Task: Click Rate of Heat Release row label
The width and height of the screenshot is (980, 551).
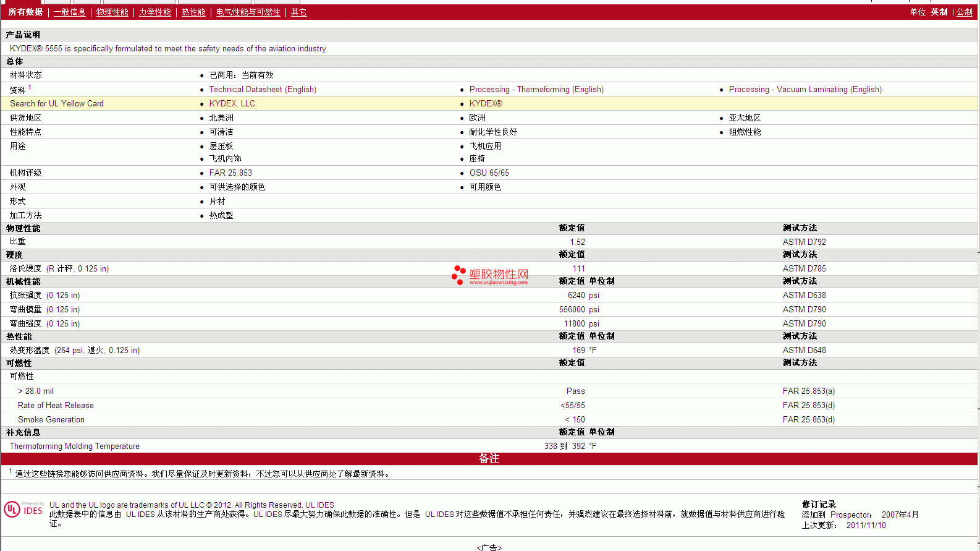Action: tap(56, 405)
